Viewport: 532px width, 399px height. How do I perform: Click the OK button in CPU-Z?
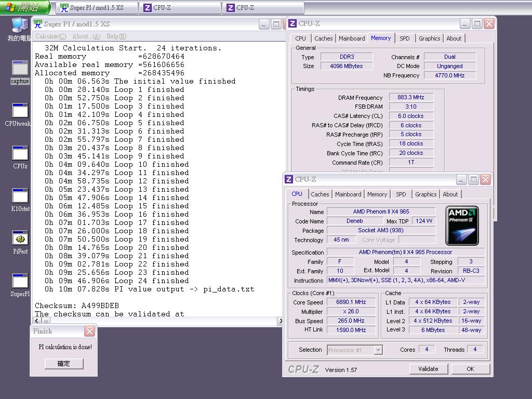point(470,369)
